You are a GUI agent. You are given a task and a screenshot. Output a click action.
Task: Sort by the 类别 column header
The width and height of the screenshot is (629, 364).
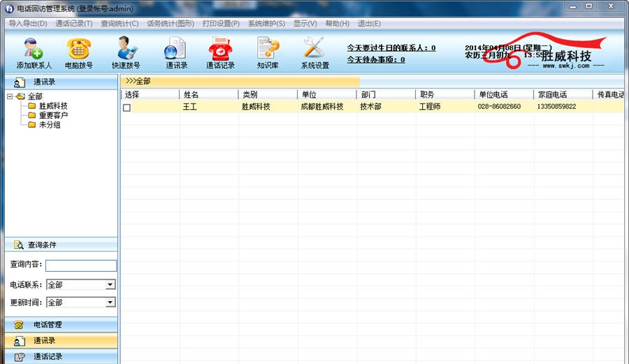(x=268, y=94)
